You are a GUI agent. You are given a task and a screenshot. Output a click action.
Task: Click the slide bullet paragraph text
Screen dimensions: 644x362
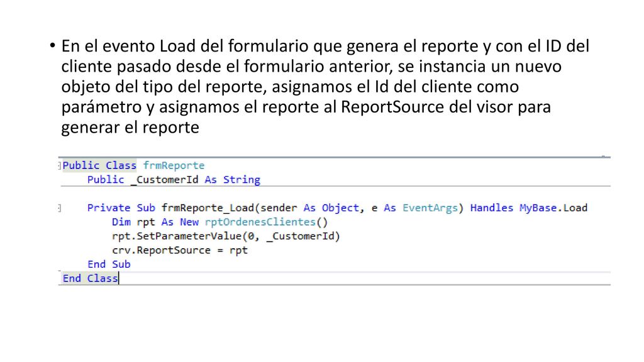coord(325,87)
